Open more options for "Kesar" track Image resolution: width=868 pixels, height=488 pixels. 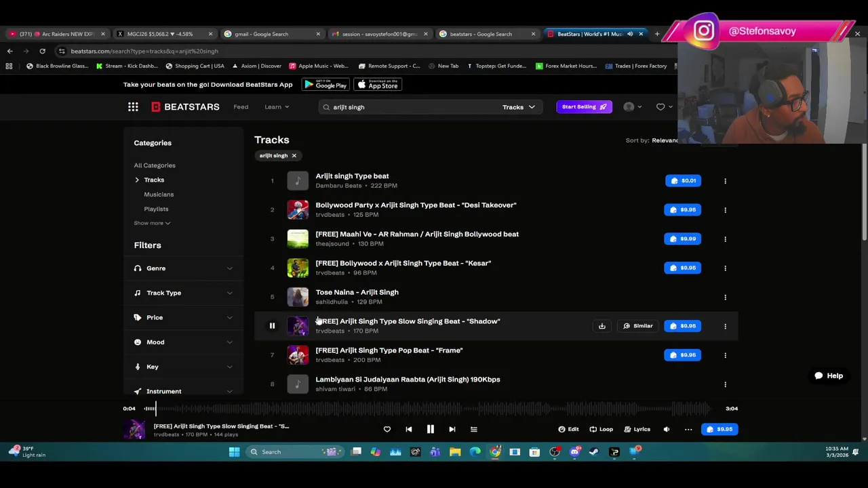tap(725, 268)
